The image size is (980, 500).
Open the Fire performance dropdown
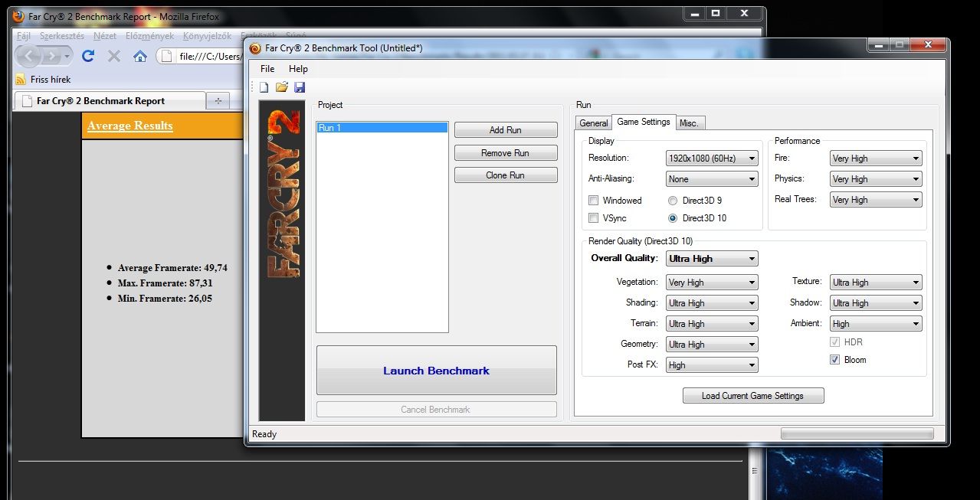(876, 158)
